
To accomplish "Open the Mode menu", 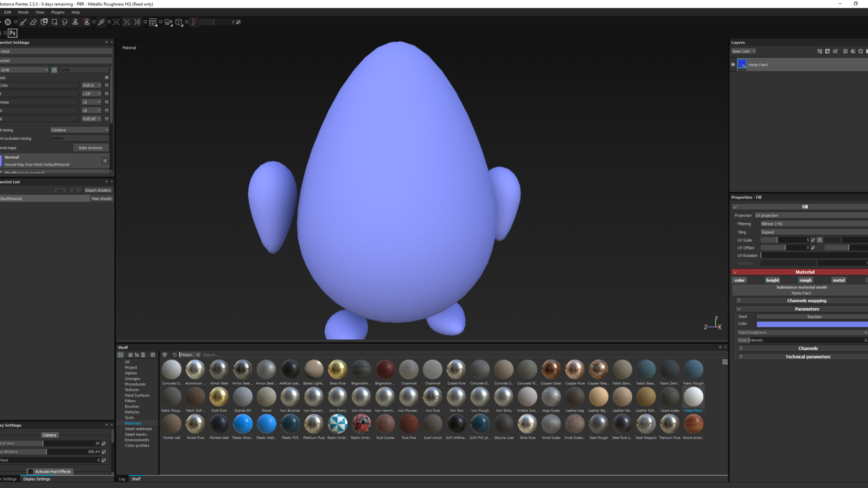I will (x=23, y=12).
